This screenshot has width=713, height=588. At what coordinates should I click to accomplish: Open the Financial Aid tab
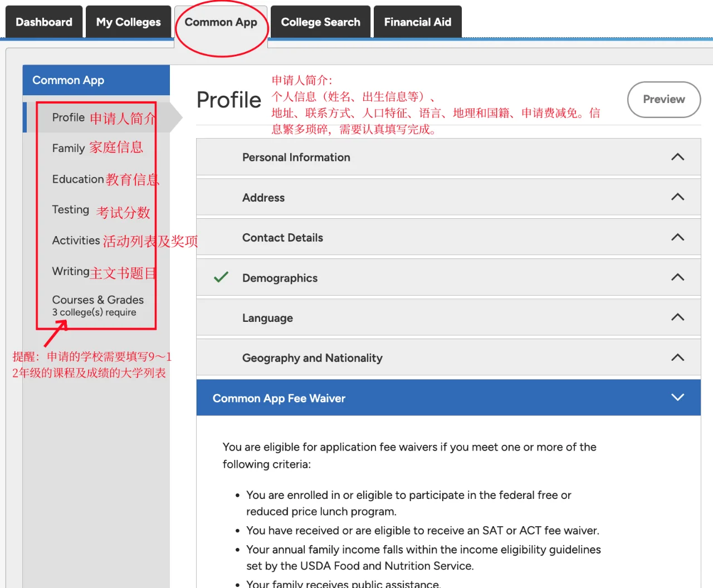click(x=418, y=22)
